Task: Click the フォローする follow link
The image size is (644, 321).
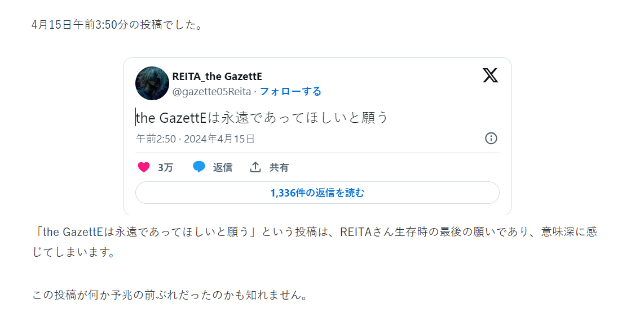Action: click(x=290, y=91)
